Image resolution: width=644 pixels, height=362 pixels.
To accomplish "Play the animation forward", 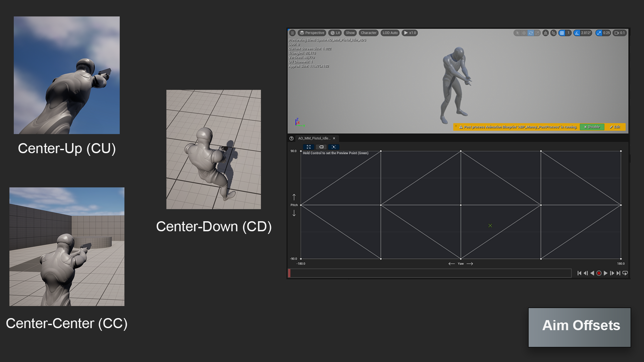I will point(605,273).
